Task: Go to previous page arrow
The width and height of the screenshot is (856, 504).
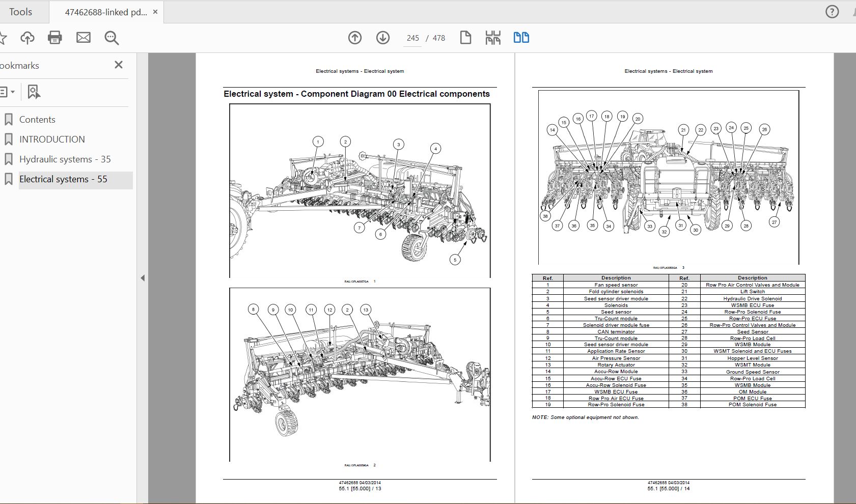Action: [355, 38]
